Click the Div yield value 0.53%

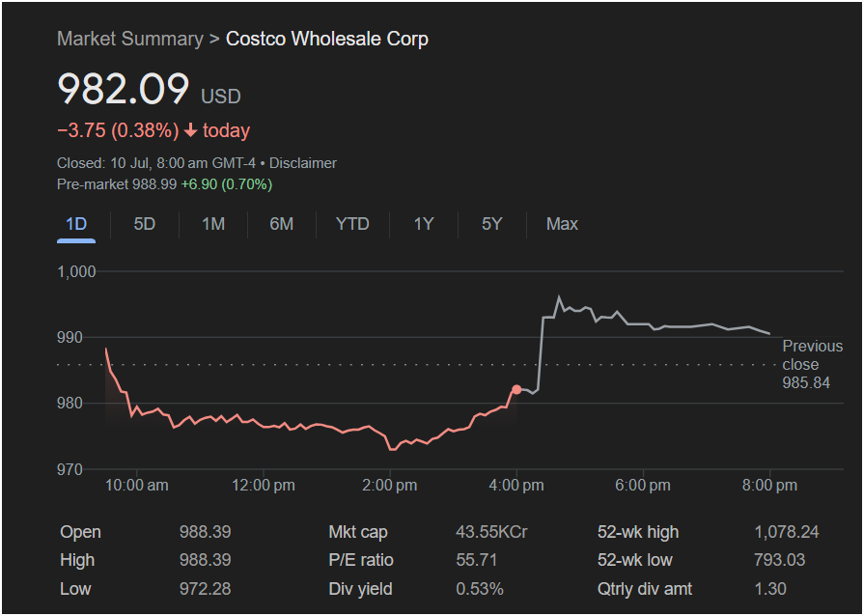(x=480, y=589)
